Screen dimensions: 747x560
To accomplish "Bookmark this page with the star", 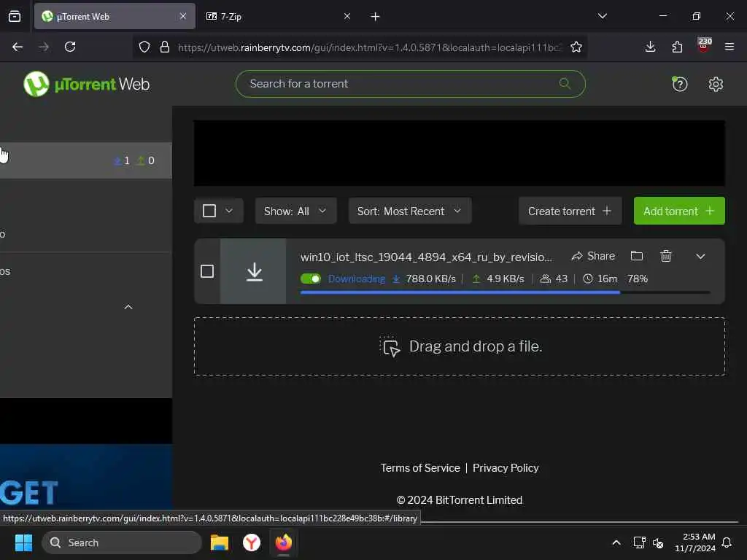I will (576, 47).
